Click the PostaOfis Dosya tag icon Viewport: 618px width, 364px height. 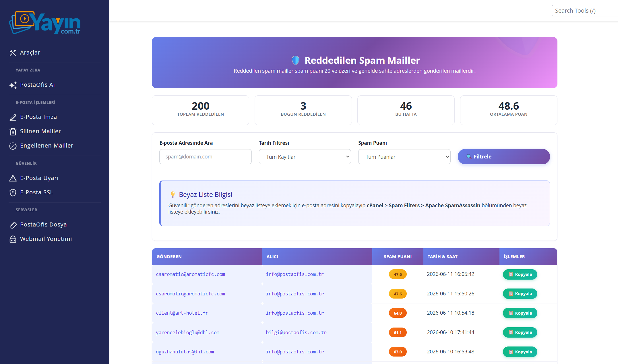coord(13,225)
